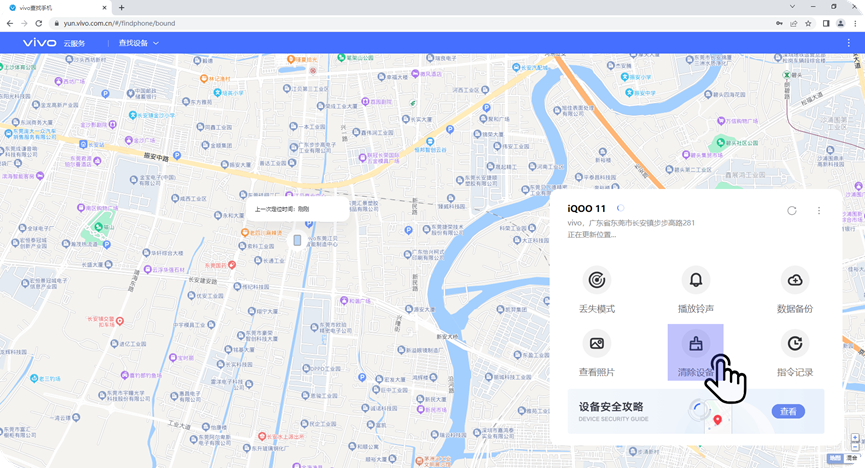Open the browser profile avatar
Viewport: 865px width, 468px height.
click(x=841, y=23)
